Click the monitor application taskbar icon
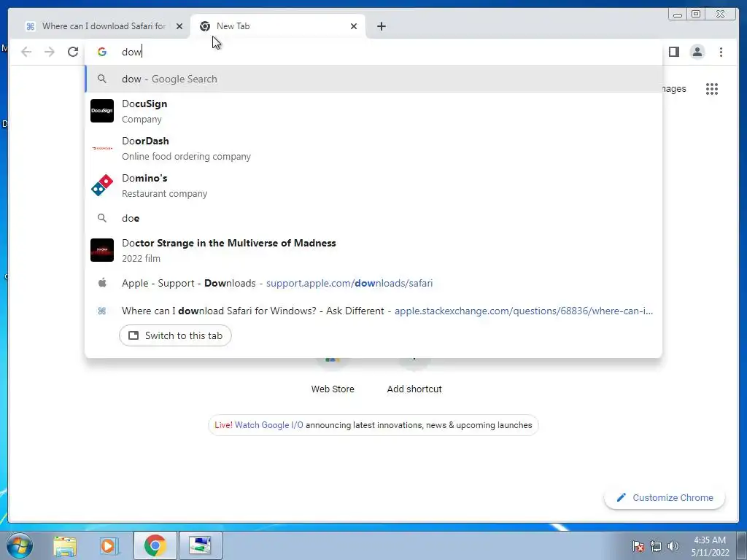Viewport: 747px width, 560px height. 200,545
